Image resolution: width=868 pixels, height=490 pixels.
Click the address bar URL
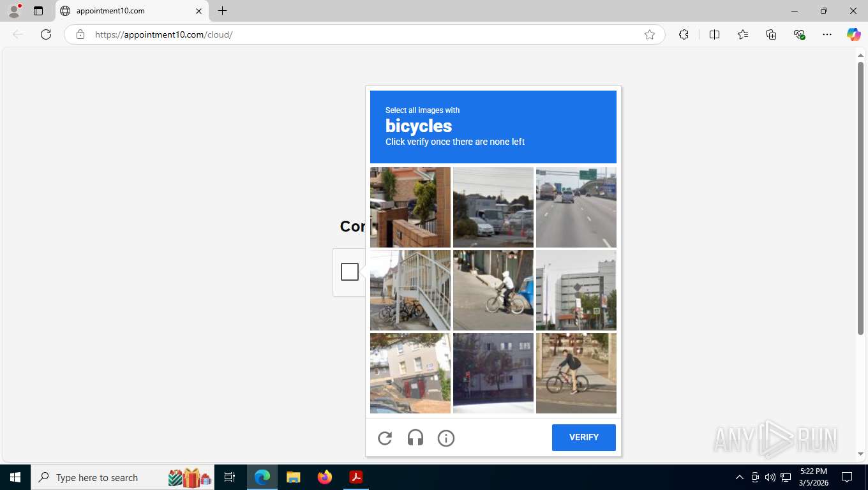(x=164, y=34)
